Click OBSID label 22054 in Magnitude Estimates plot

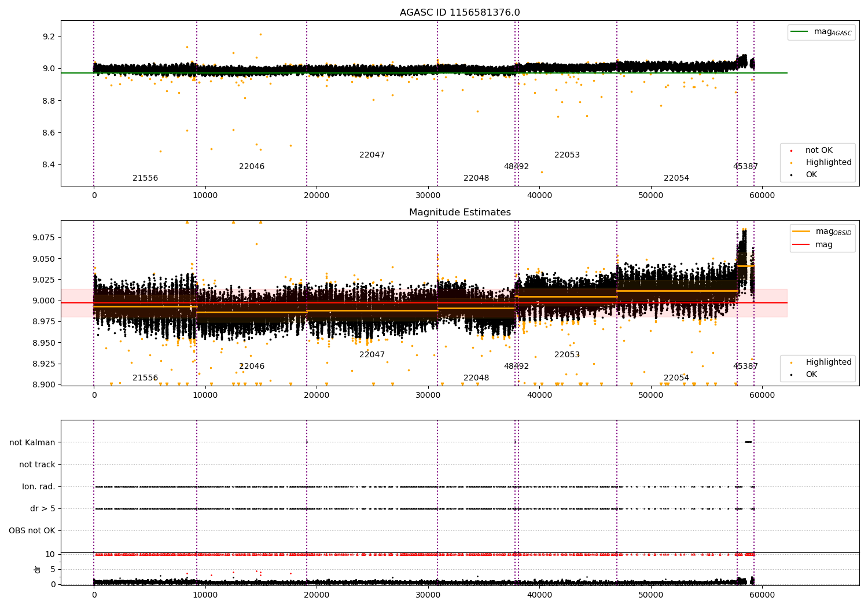coord(676,378)
